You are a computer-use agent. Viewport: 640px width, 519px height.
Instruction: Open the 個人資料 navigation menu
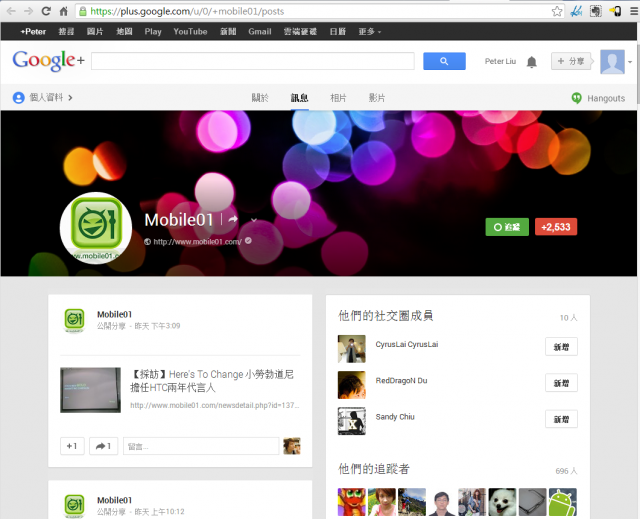point(43,98)
